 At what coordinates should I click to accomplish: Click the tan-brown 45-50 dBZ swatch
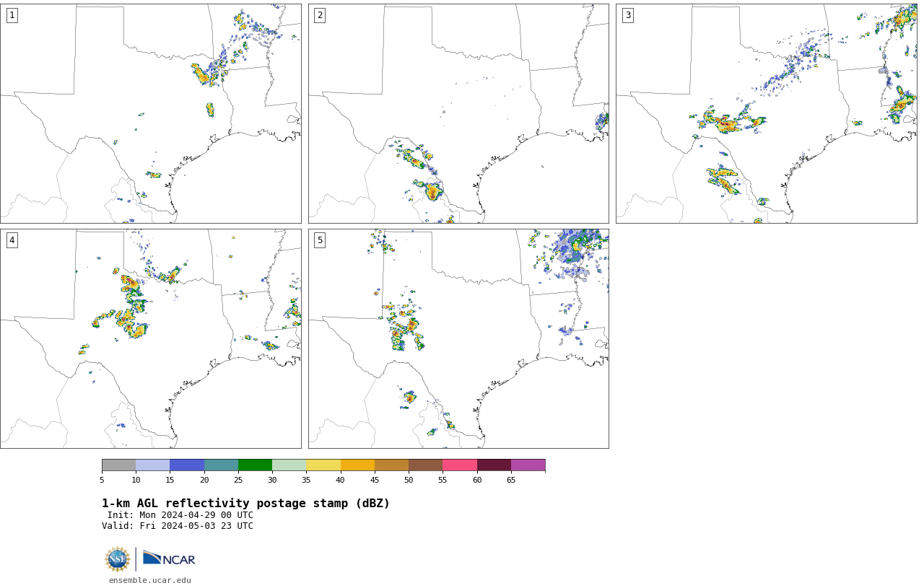tap(391, 465)
